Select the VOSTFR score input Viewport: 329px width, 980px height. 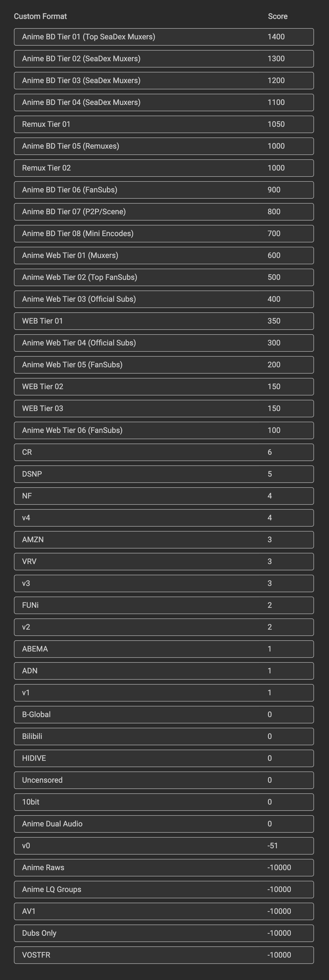point(279,955)
